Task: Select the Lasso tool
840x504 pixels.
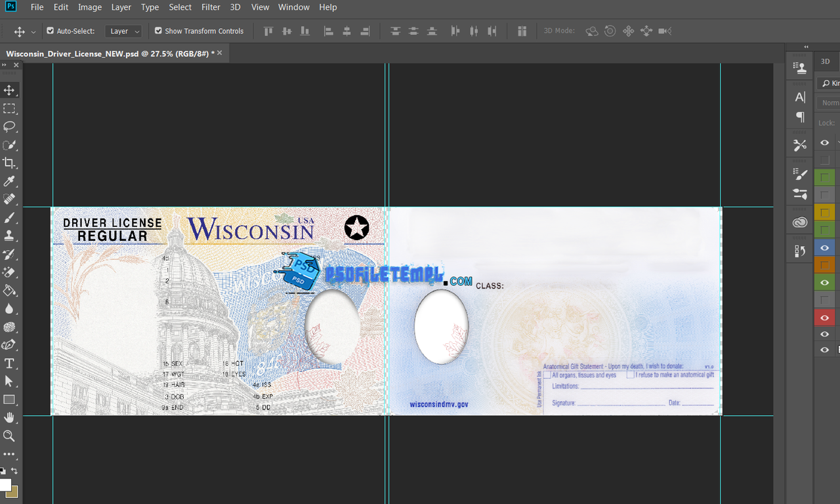Action: pos(9,127)
